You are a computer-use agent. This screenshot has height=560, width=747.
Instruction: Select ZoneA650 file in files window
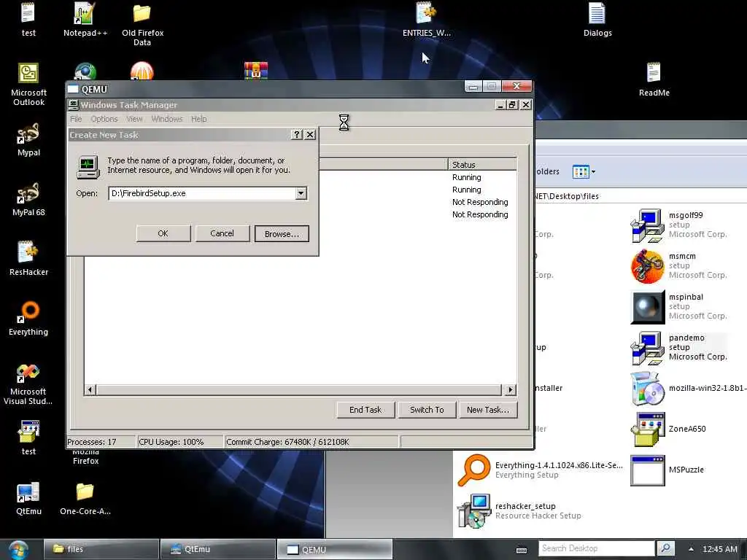point(669,429)
